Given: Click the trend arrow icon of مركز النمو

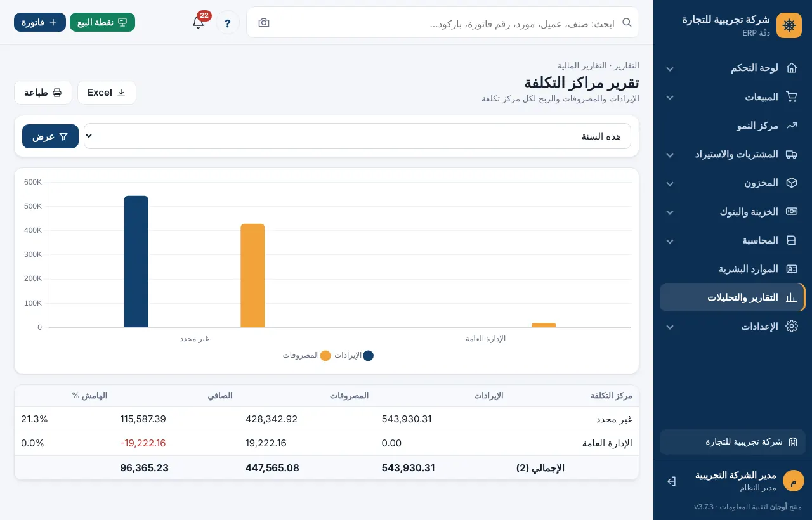Looking at the screenshot, I should tap(791, 126).
